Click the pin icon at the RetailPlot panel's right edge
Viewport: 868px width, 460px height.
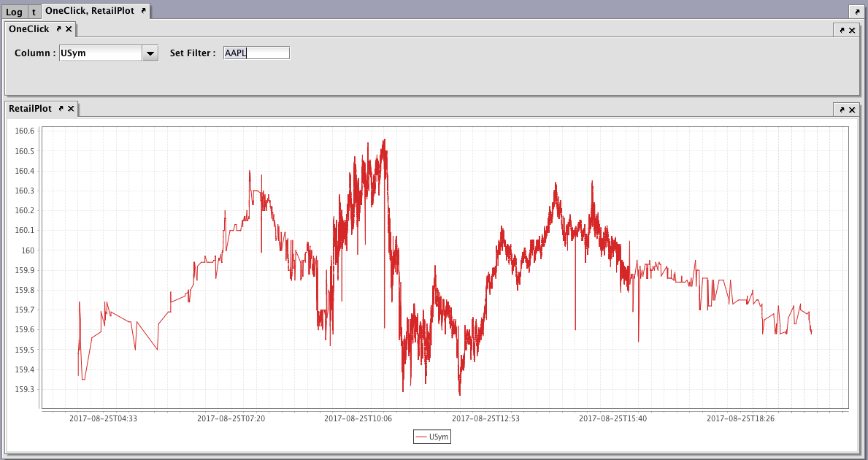(842, 110)
